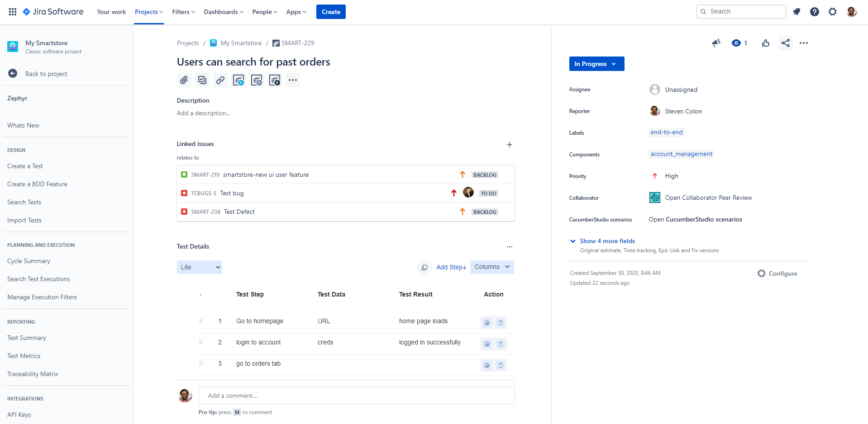
Task: Open the issue actions ellipsis menu top right
Action: [804, 43]
